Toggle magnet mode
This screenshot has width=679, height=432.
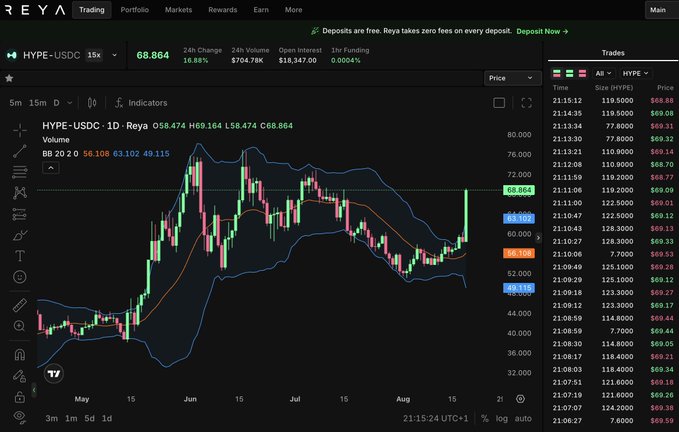(x=19, y=355)
